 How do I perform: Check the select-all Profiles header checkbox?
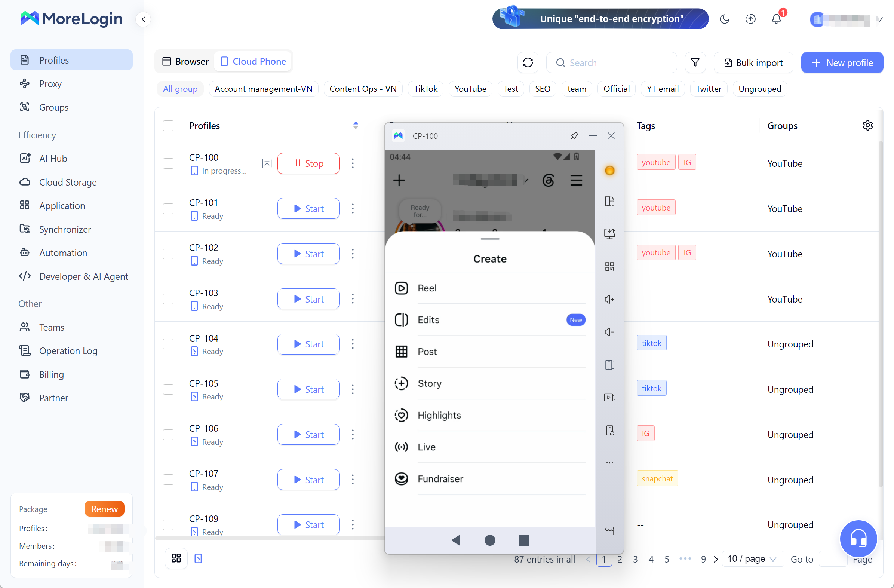tap(168, 125)
